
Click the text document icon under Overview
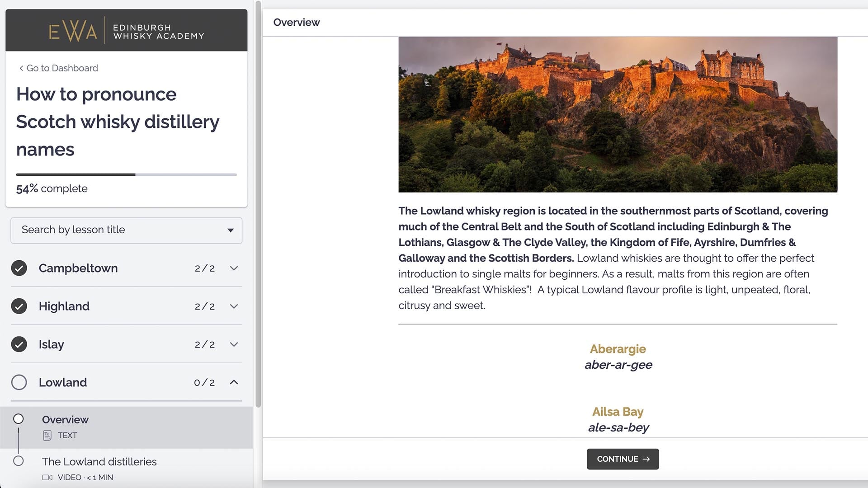(x=47, y=436)
